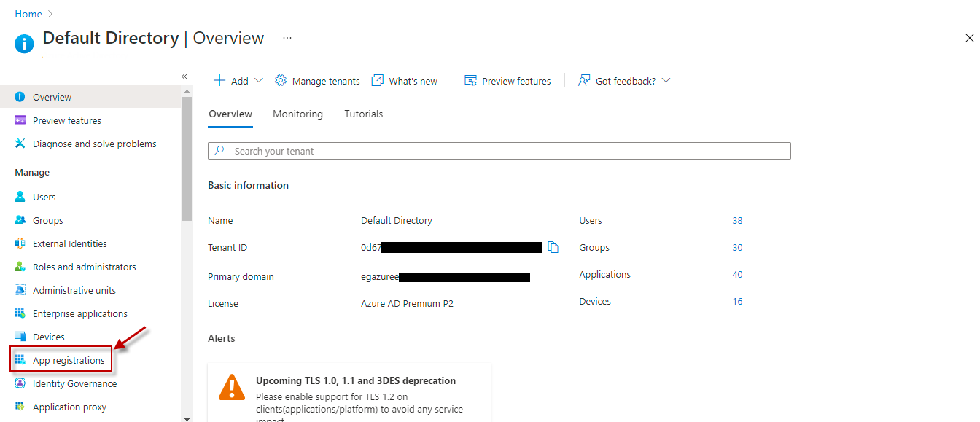The width and height of the screenshot is (980, 422).
Task: Click the Enterprise applications grid icon
Action: (x=20, y=313)
